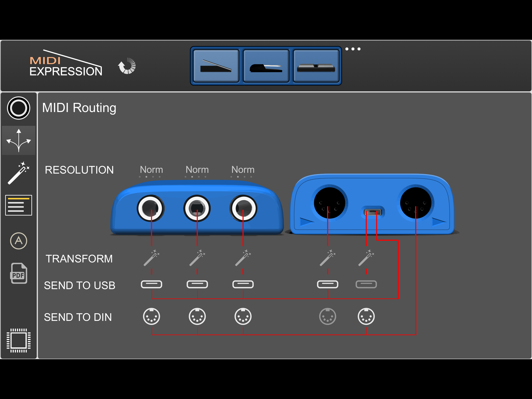Change first jack Norm resolution selector
The image size is (532, 399).
pos(151,170)
